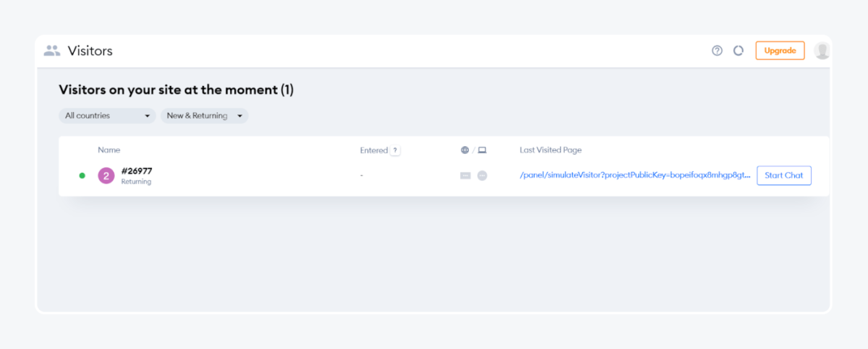Image resolution: width=868 pixels, height=349 pixels.
Task: Click the Entered column question mark tooltip
Action: [395, 150]
